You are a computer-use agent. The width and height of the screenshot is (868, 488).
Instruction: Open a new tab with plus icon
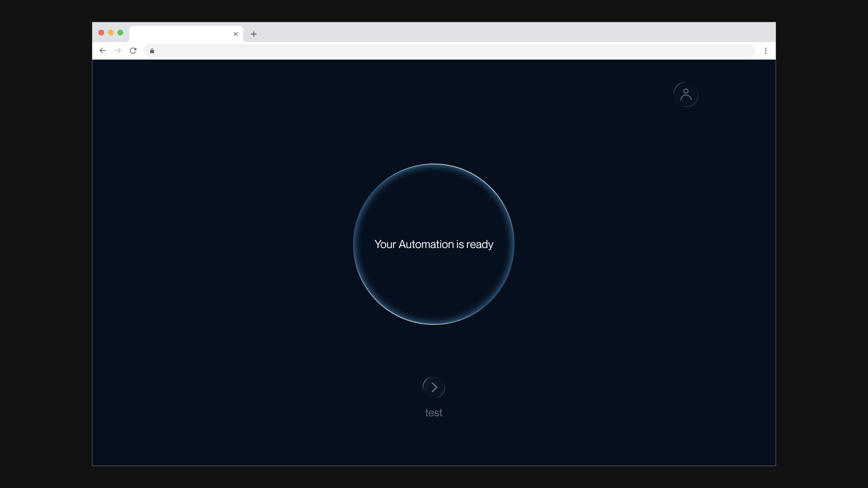pyautogui.click(x=254, y=34)
